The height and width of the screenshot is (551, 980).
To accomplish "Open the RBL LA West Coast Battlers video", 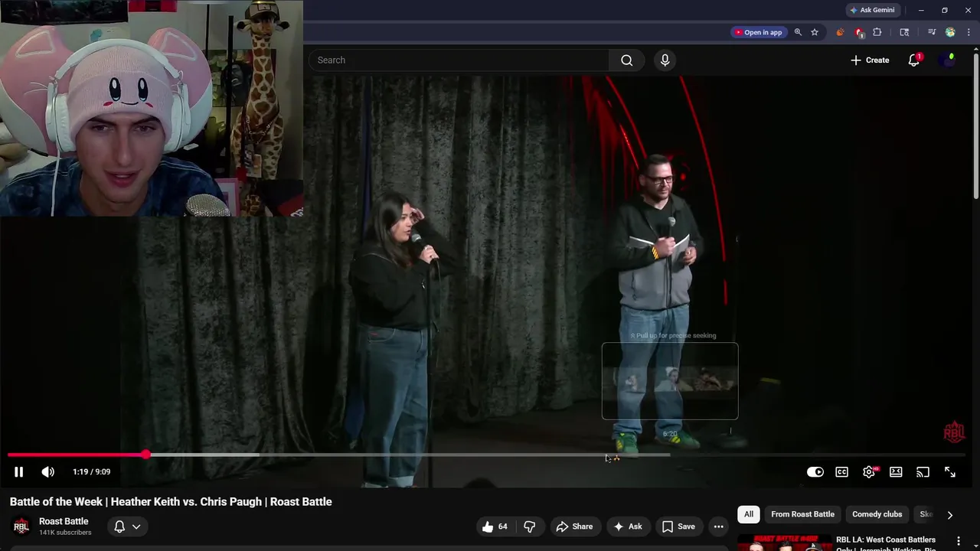I will pyautogui.click(x=886, y=543).
